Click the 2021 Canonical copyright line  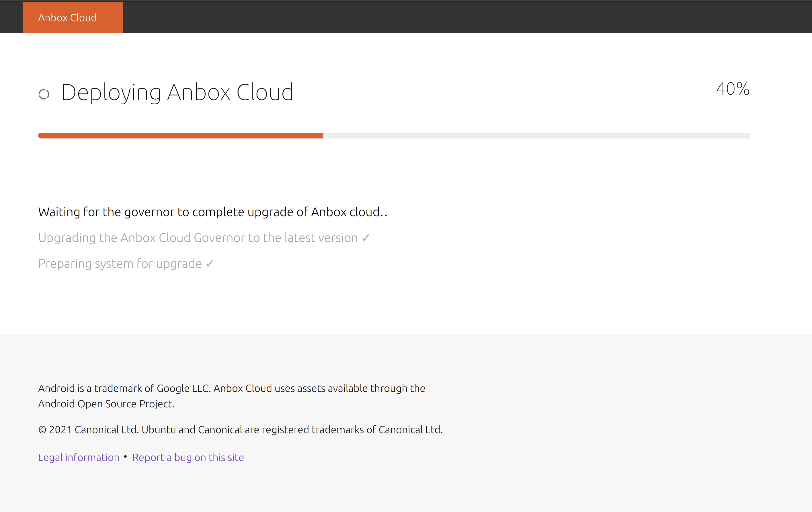click(241, 430)
